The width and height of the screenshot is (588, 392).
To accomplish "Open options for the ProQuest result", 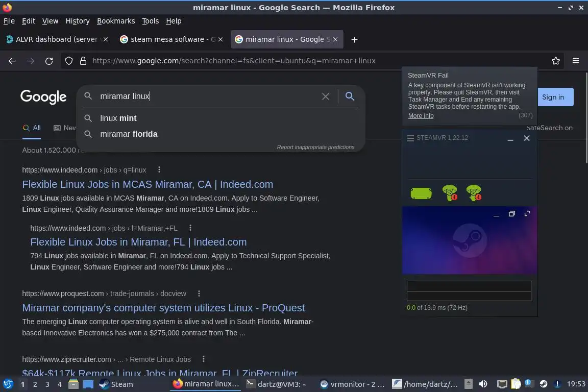I will coord(199,293).
